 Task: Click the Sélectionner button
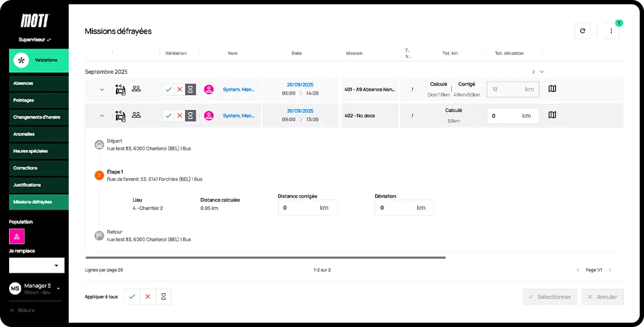pyautogui.click(x=550, y=297)
